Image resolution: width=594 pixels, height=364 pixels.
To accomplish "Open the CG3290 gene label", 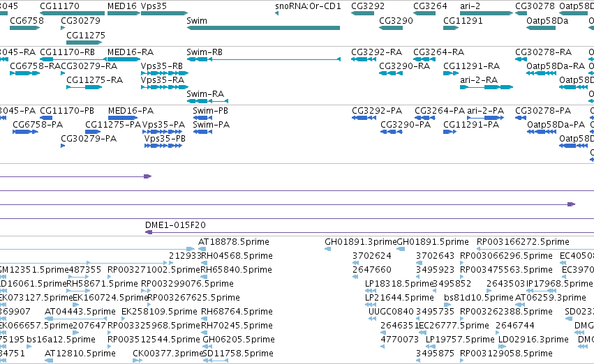I will coord(396,20).
